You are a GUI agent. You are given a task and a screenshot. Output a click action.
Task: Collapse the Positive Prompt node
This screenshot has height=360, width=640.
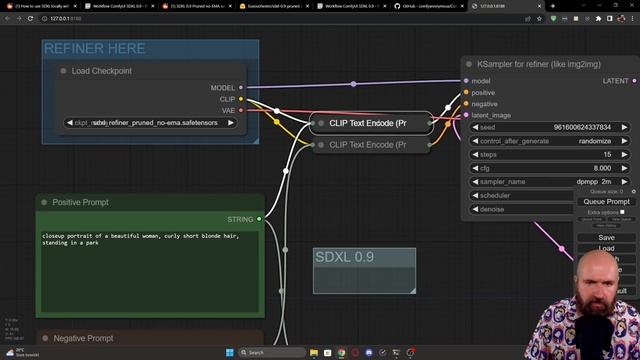pos(44,202)
